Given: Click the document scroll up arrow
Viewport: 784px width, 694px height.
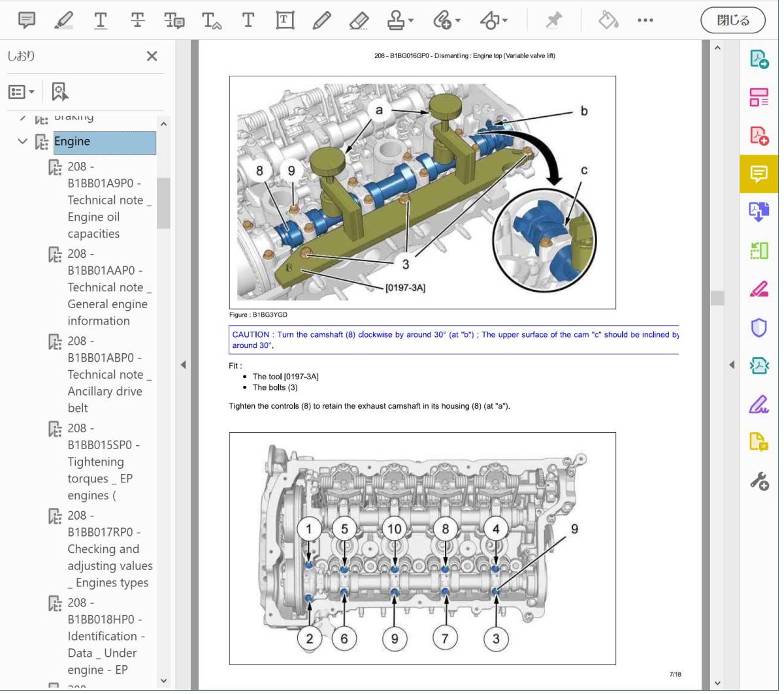Looking at the screenshot, I should pos(717,48).
